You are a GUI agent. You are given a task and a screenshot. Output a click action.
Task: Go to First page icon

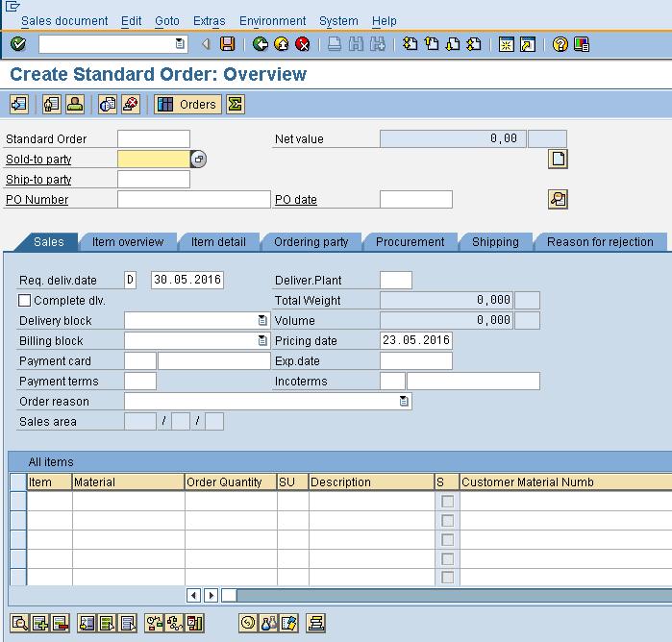[x=410, y=43]
